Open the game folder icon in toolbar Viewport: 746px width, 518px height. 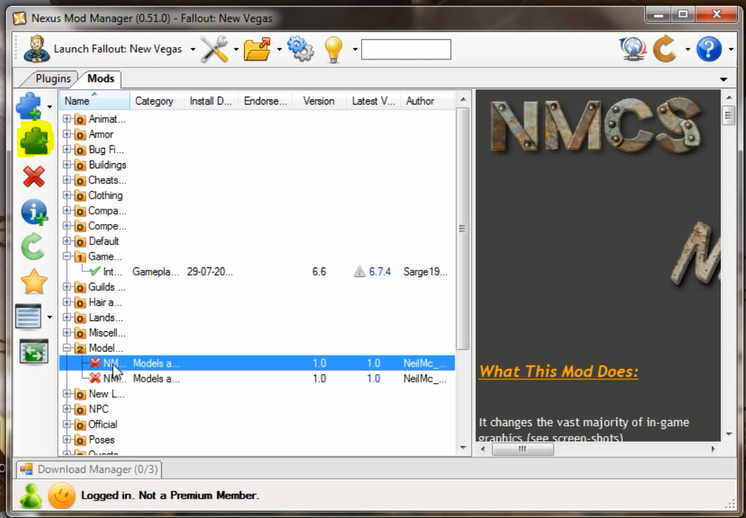257,49
